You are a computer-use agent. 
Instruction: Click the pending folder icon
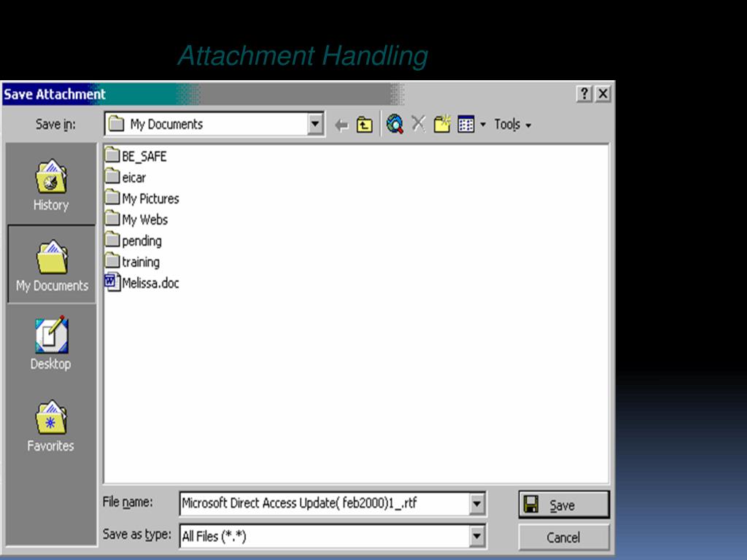(x=112, y=239)
